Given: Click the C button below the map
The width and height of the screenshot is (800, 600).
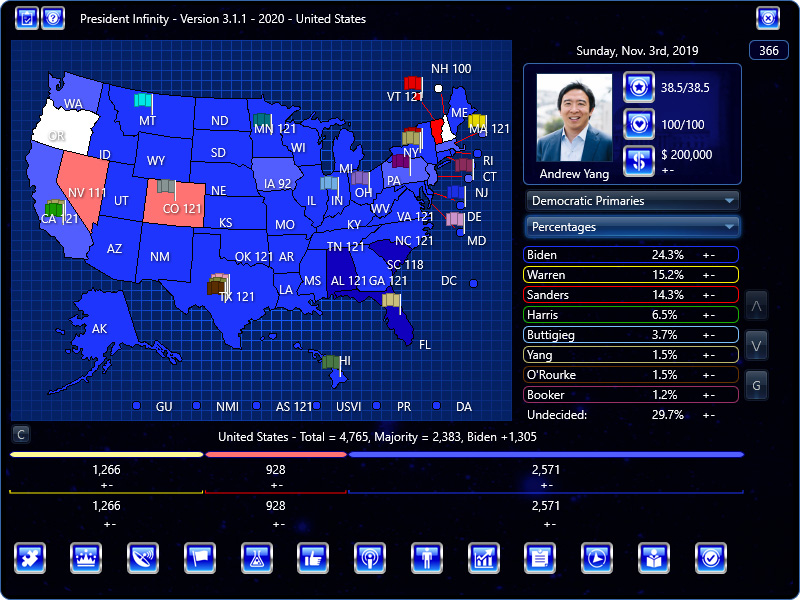Looking at the screenshot, I should coord(19,434).
